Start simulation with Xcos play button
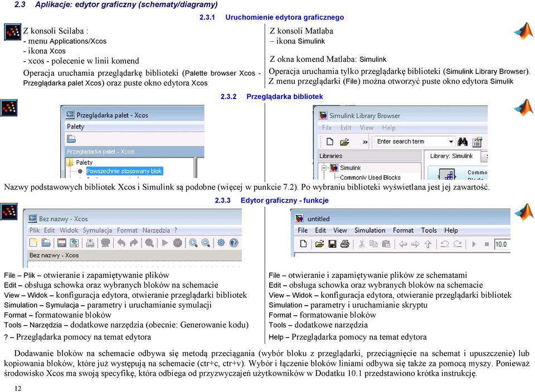Viewport: 535px width, 392px height. (x=165, y=243)
